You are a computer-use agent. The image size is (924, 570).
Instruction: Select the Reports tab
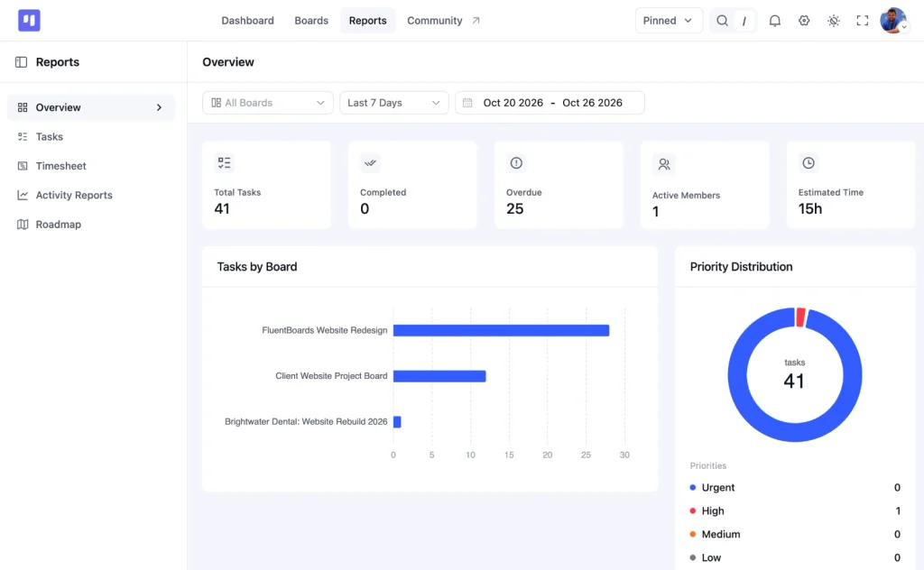tap(368, 21)
